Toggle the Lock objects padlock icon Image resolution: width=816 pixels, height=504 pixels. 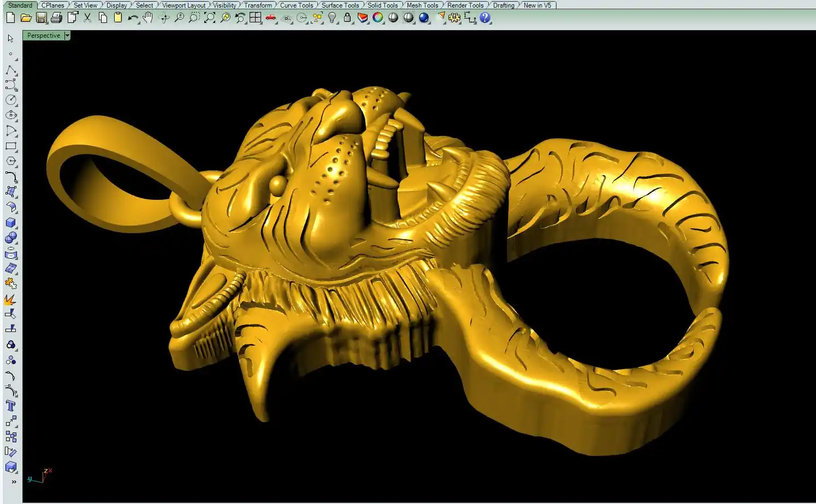(x=347, y=18)
